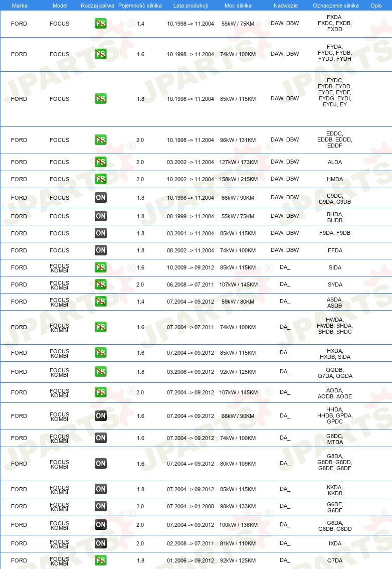
Task: Click the ON diesel icon in the FFDA row
Action: coord(100,250)
